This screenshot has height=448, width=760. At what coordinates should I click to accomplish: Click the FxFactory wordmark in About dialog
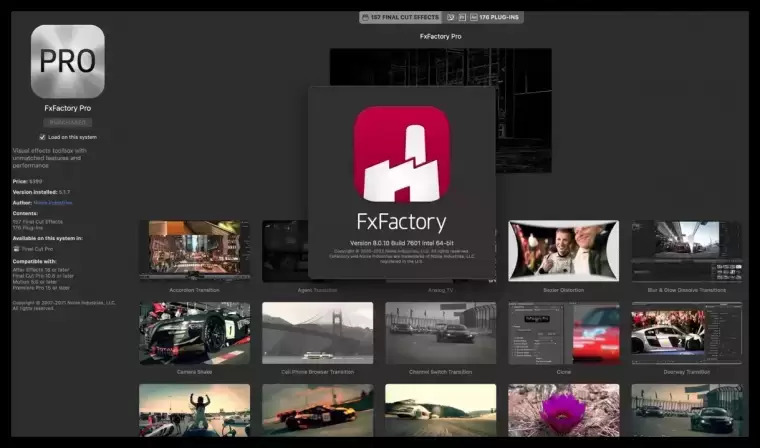tap(401, 222)
